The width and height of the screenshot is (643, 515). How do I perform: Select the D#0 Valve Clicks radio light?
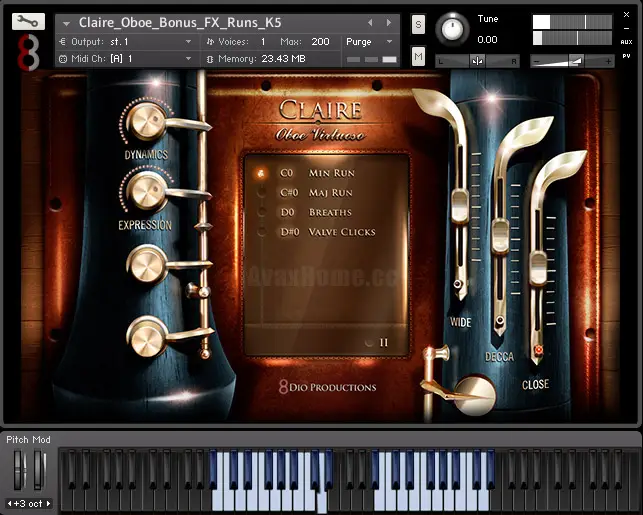click(x=261, y=232)
